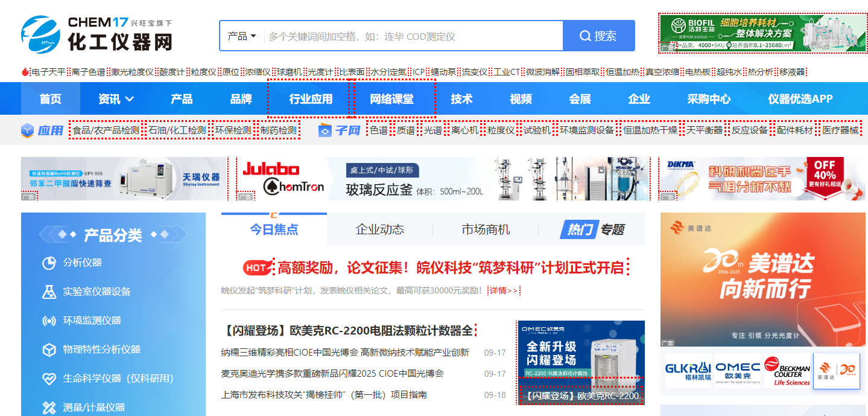Viewport: 868px width, 416px height.
Task: Switch to the 企业动态 tab
Action: pos(379,229)
